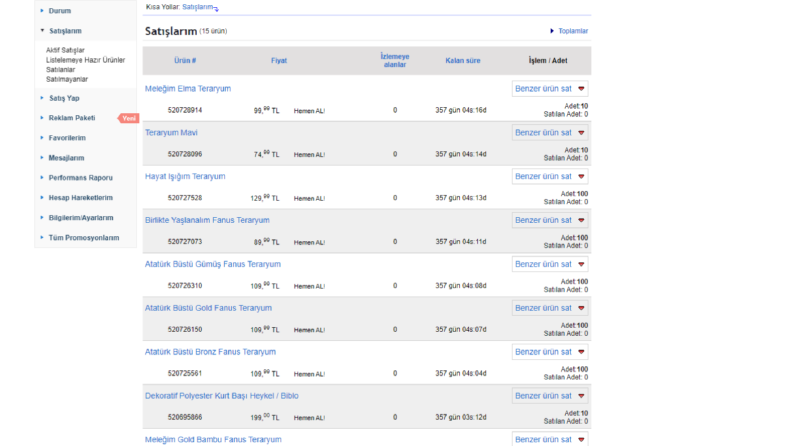
Task: Open the Reklam Paketi menu item
Action: [x=72, y=118]
